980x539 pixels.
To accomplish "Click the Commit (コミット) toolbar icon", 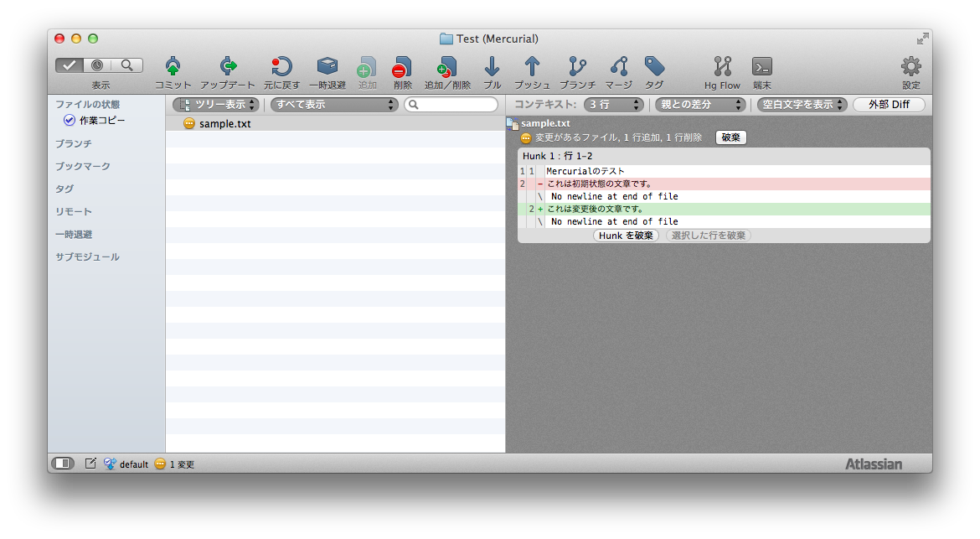I will tap(173, 66).
